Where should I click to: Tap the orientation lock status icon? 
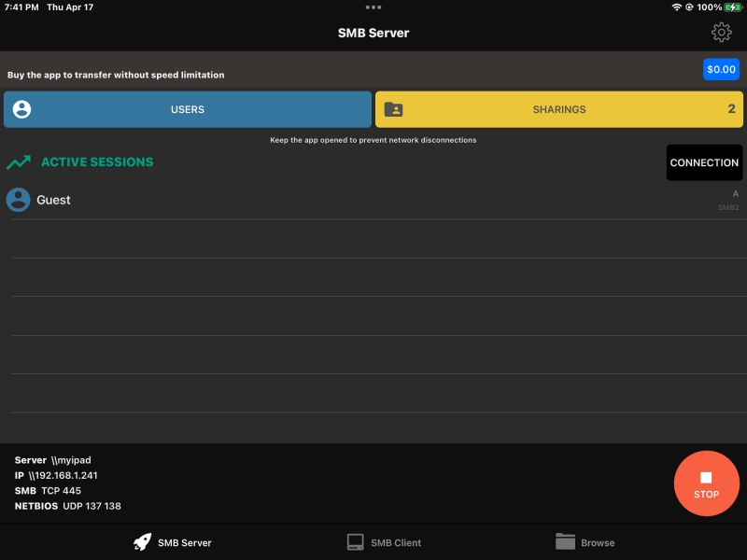click(689, 7)
